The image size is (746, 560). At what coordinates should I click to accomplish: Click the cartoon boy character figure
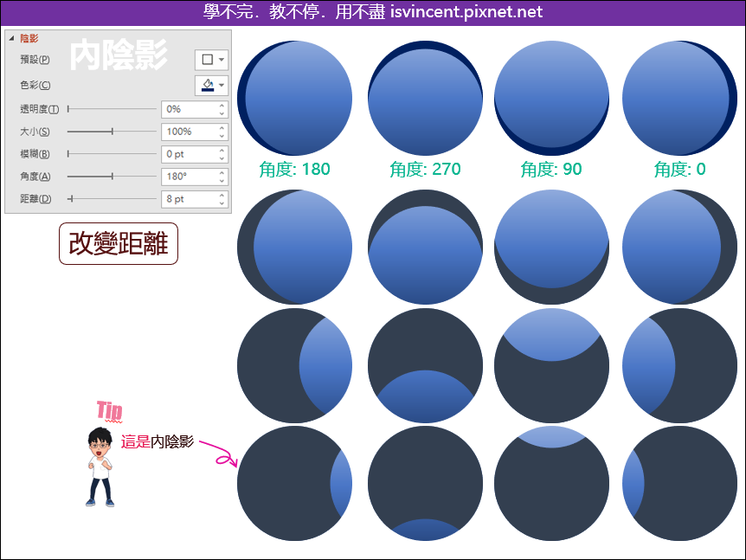[100, 467]
